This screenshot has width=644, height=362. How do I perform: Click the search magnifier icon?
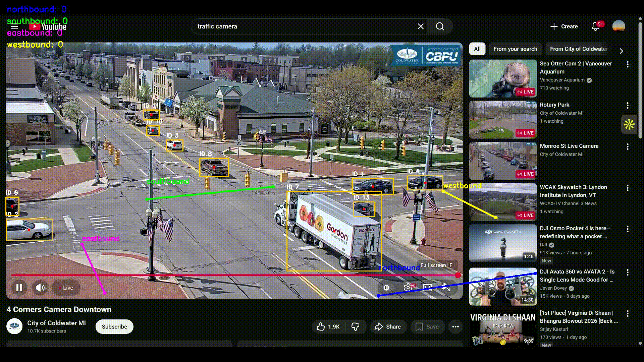[440, 26]
